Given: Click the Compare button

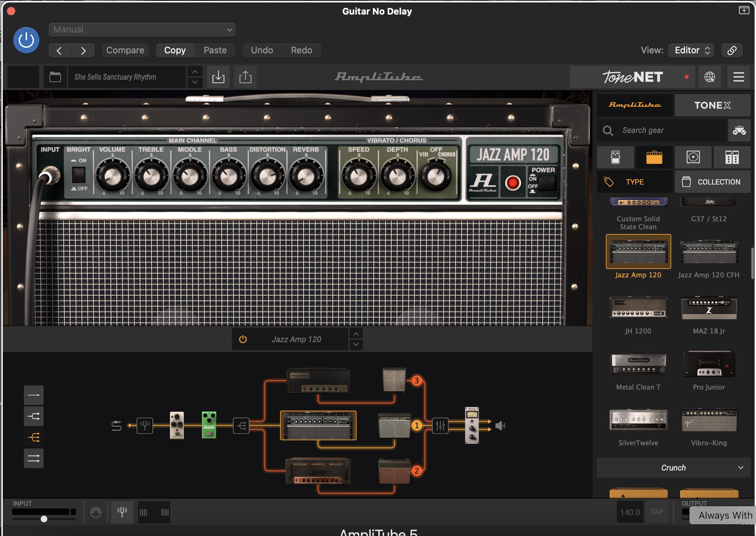Looking at the screenshot, I should [x=125, y=51].
